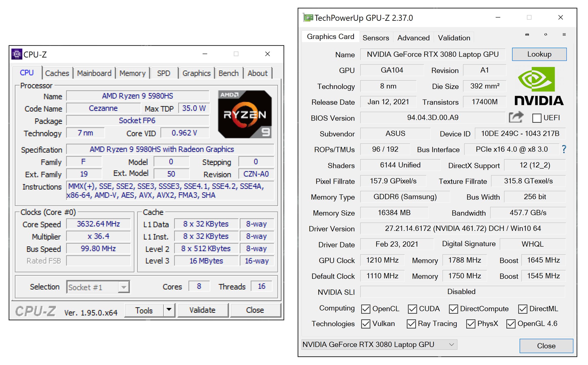Toggle the DirectML checkbox
Screen dimensions: 588x365
click(x=523, y=309)
